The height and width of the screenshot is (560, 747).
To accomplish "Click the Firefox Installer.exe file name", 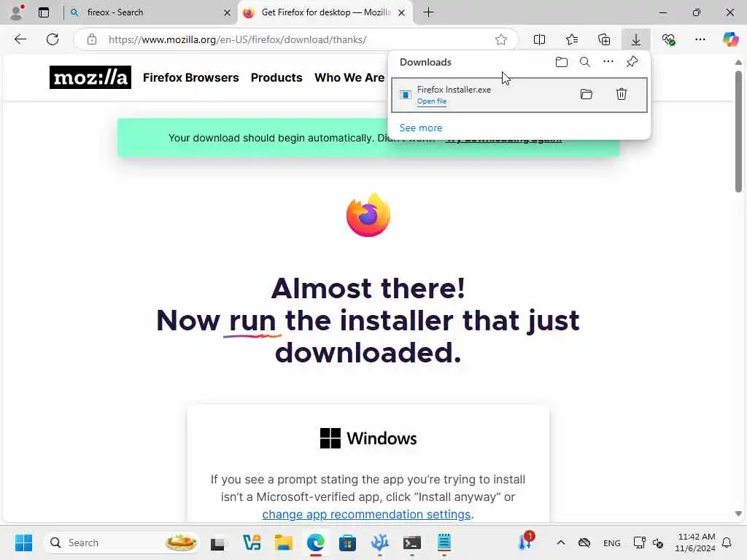I will point(454,90).
